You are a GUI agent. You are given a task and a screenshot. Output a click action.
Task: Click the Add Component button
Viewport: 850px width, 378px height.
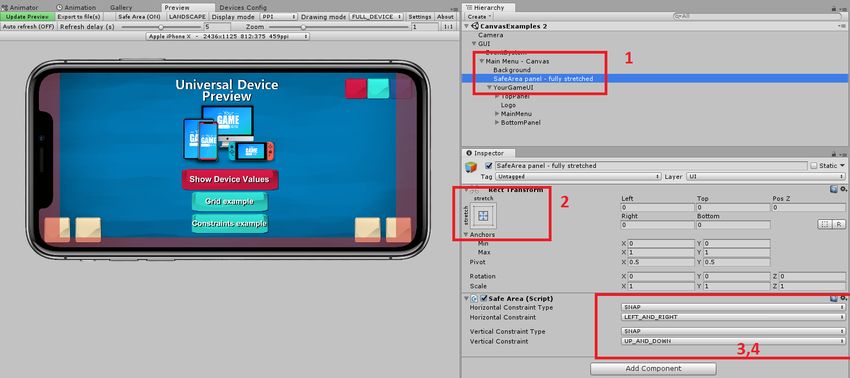(653, 368)
